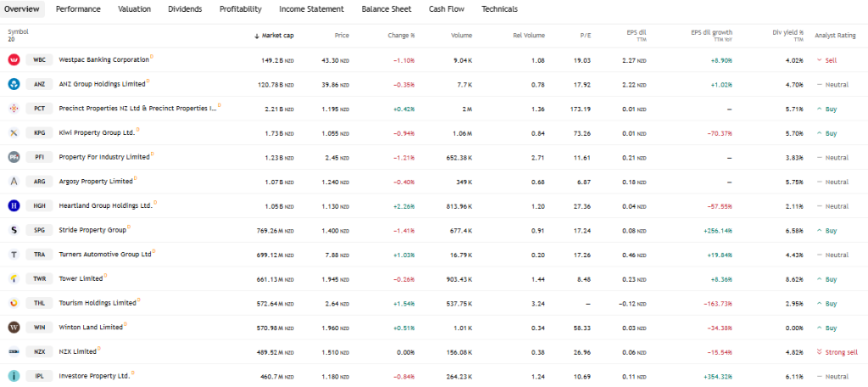
Task: Open the IPL ticker symbol
Action: pos(39,377)
